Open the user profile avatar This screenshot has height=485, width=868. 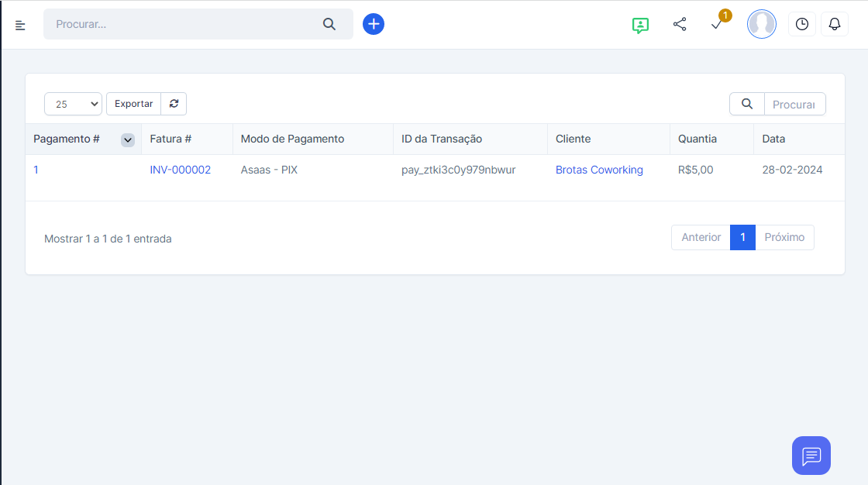pos(761,24)
